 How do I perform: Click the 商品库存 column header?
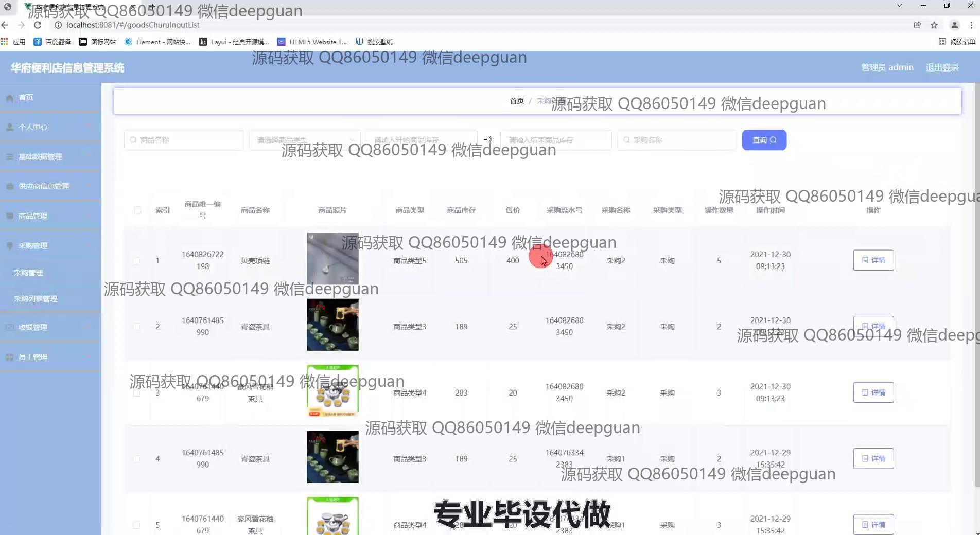[x=461, y=210]
